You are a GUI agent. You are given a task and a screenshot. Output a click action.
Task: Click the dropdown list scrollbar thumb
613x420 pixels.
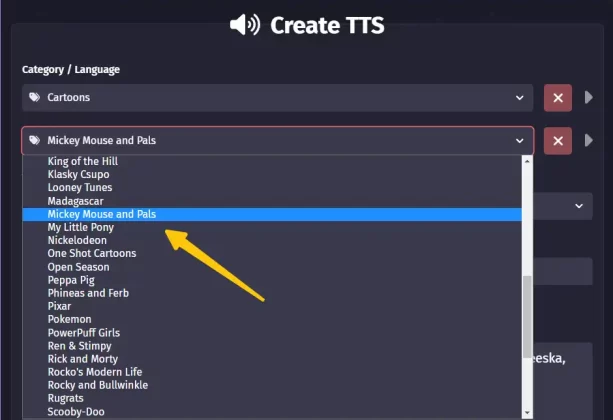[x=527, y=317]
